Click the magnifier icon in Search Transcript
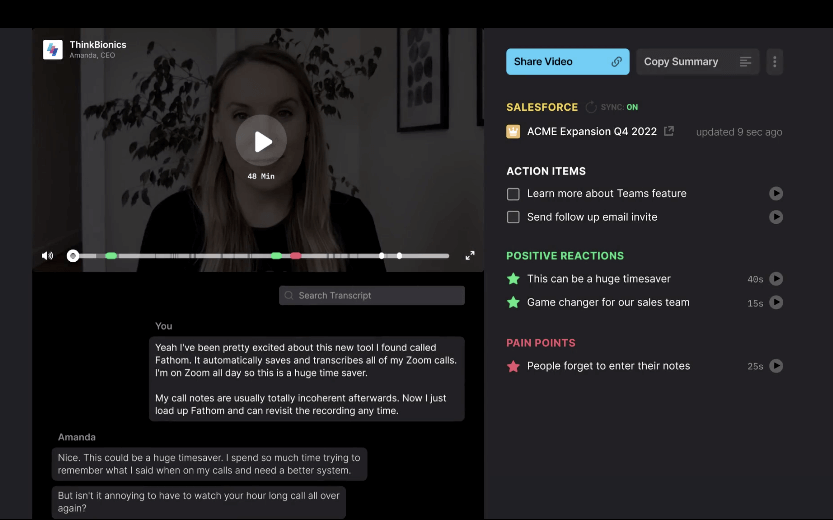 (289, 295)
